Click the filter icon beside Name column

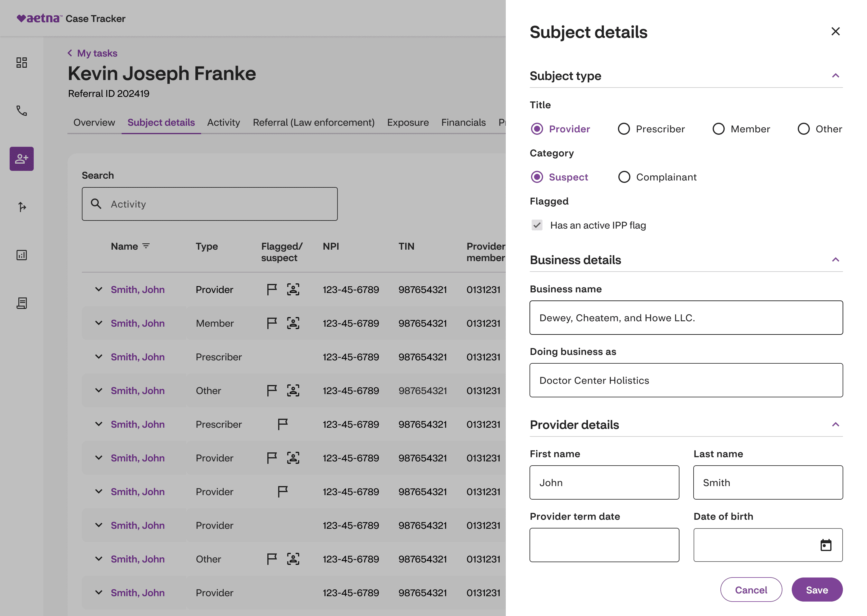click(x=146, y=246)
